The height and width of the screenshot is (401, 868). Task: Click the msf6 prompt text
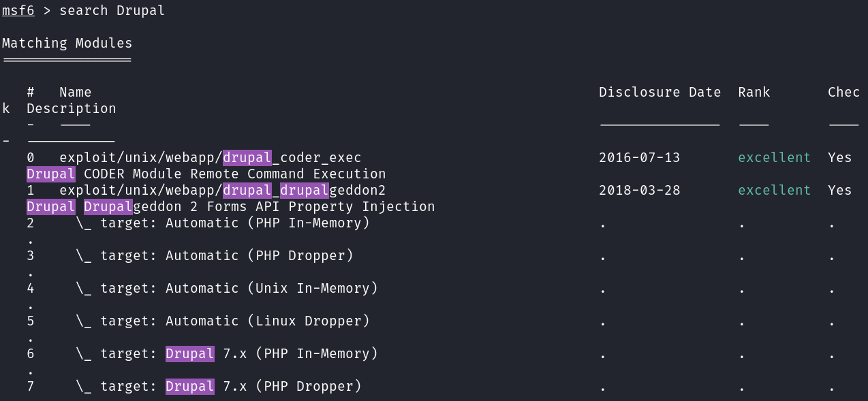click(x=18, y=11)
